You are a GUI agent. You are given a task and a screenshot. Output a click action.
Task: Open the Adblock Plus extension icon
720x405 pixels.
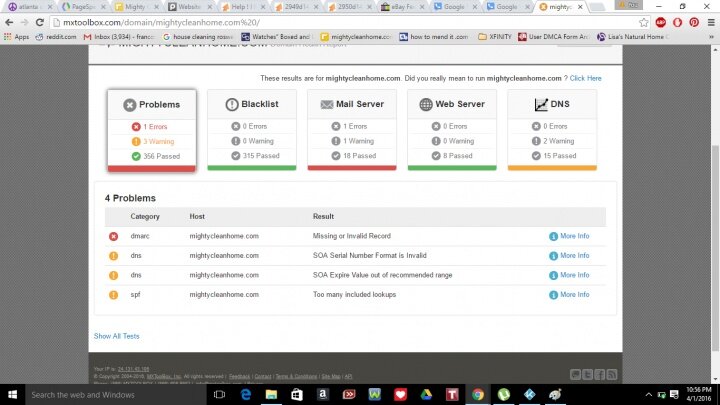click(x=661, y=22)
